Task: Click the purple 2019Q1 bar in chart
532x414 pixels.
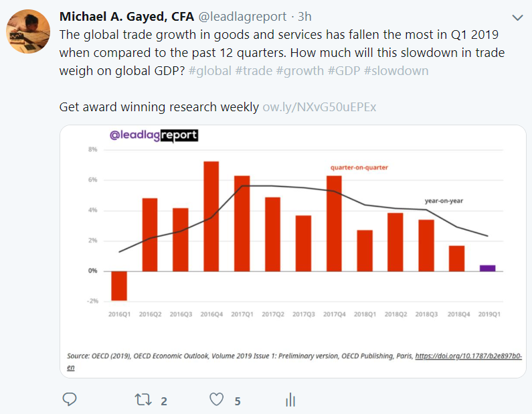Action: 488,268
